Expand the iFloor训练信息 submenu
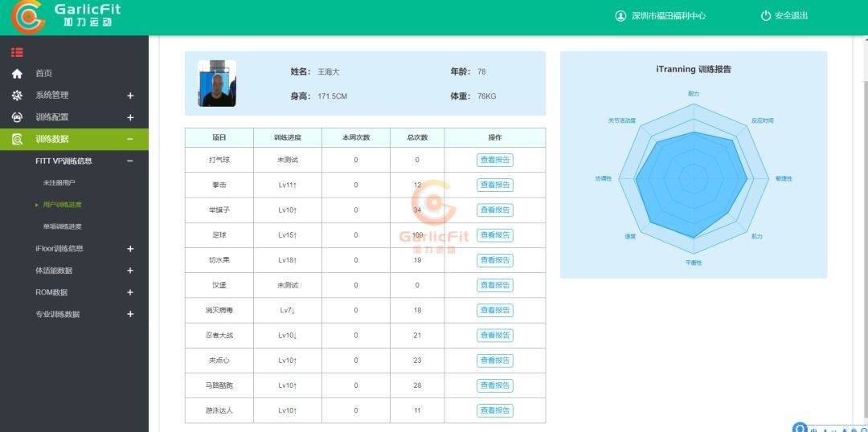Screen dimensions: 868x432 coord(130,249)
